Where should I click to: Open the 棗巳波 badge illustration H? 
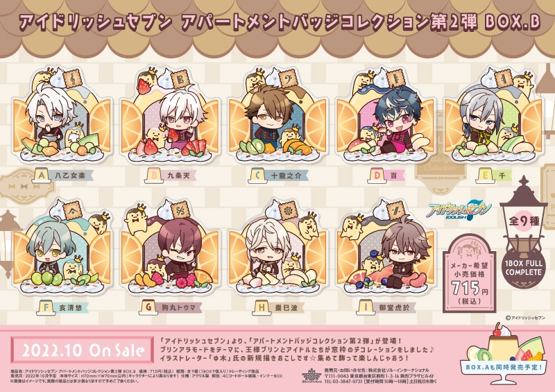click(x=278, y=248)
